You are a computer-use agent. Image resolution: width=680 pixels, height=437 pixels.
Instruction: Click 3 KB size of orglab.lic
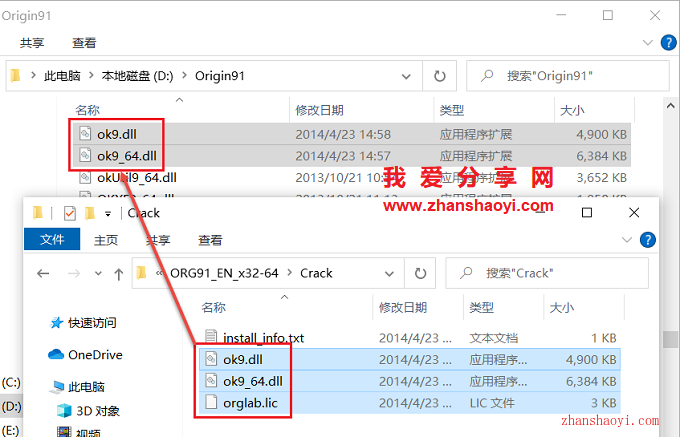pyautogui.click(x=603, y=403)
